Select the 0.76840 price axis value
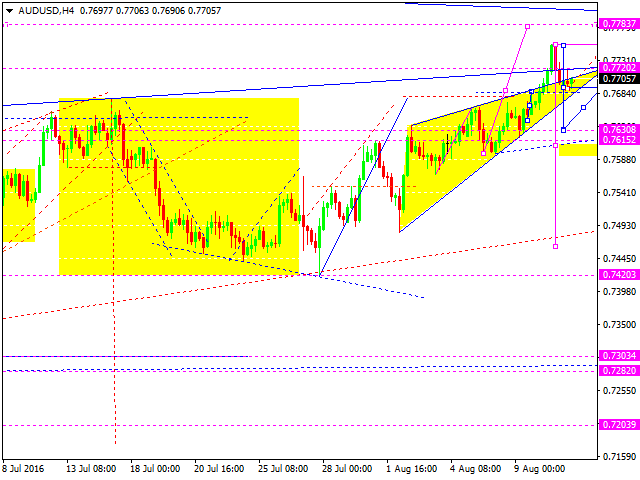Screen dimensions: 640x480 [619, 93]
